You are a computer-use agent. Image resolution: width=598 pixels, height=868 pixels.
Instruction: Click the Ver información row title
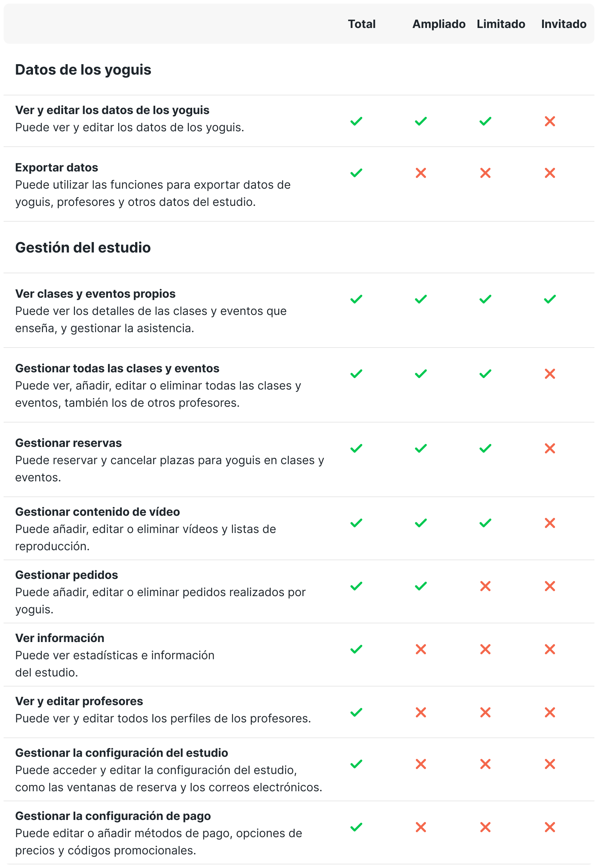point(60,638)
